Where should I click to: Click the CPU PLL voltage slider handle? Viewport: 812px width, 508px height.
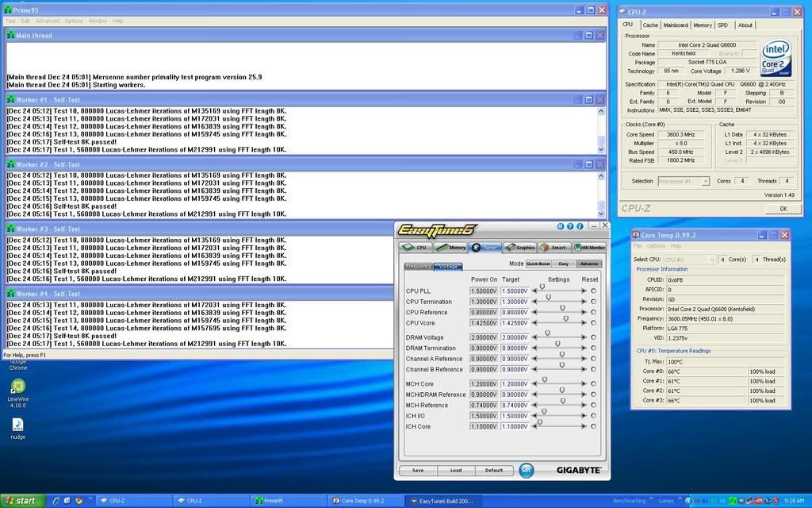pos(542,287)
